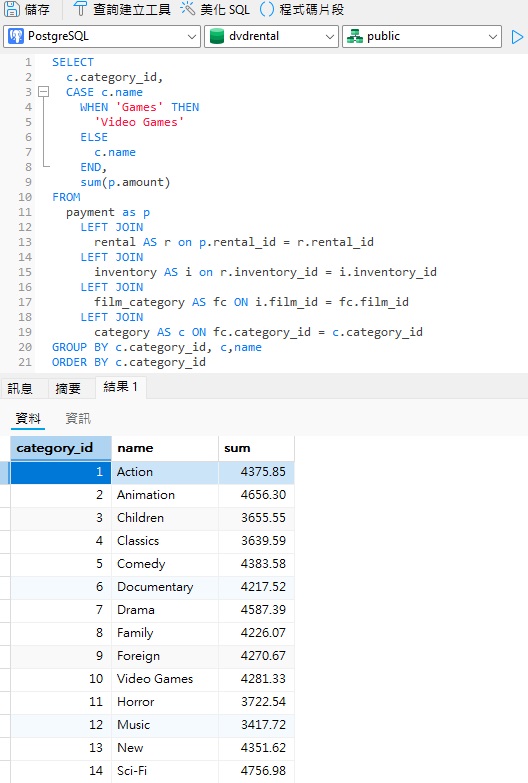Click the film_category AS fc join line
Image resolution: width=528 pixels, height=783 pixels.
click(x=251, y=302)
